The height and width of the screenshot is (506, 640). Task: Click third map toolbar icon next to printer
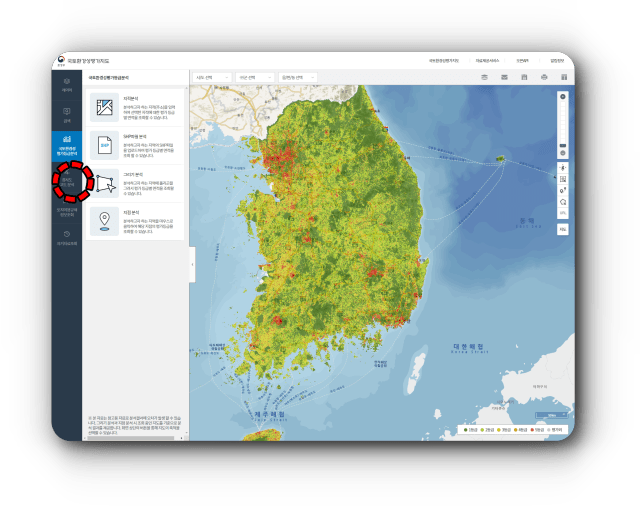tap(524, 77)
